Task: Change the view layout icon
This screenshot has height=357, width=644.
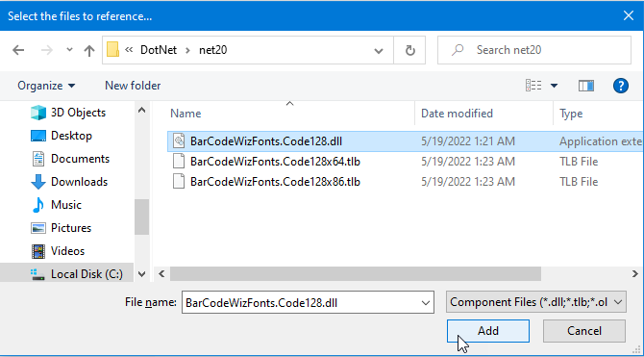Action: coord(533,86)
